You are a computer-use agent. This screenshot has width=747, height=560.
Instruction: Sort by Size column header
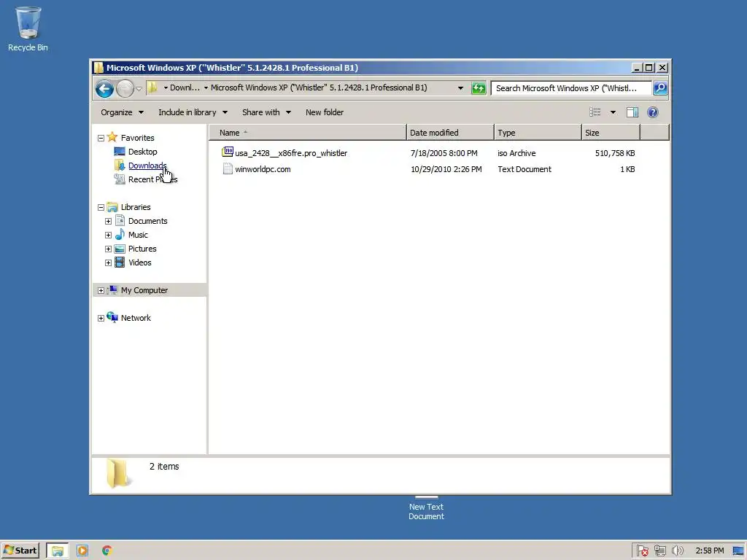pos(611,133)
